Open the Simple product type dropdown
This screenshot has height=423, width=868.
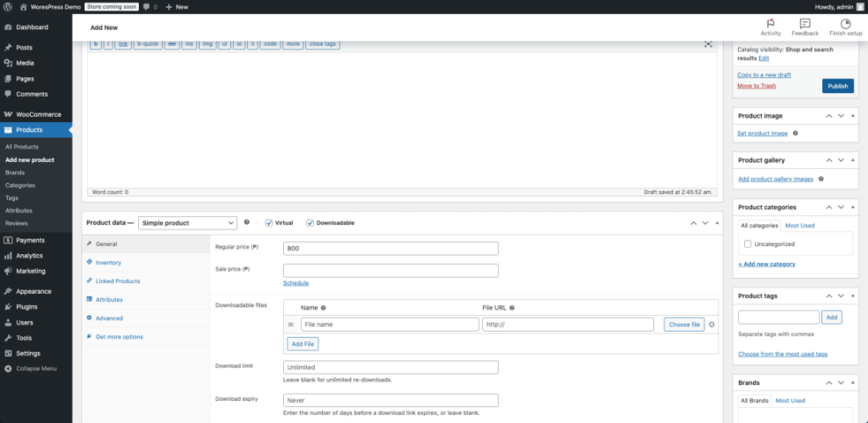coord(187,222)
